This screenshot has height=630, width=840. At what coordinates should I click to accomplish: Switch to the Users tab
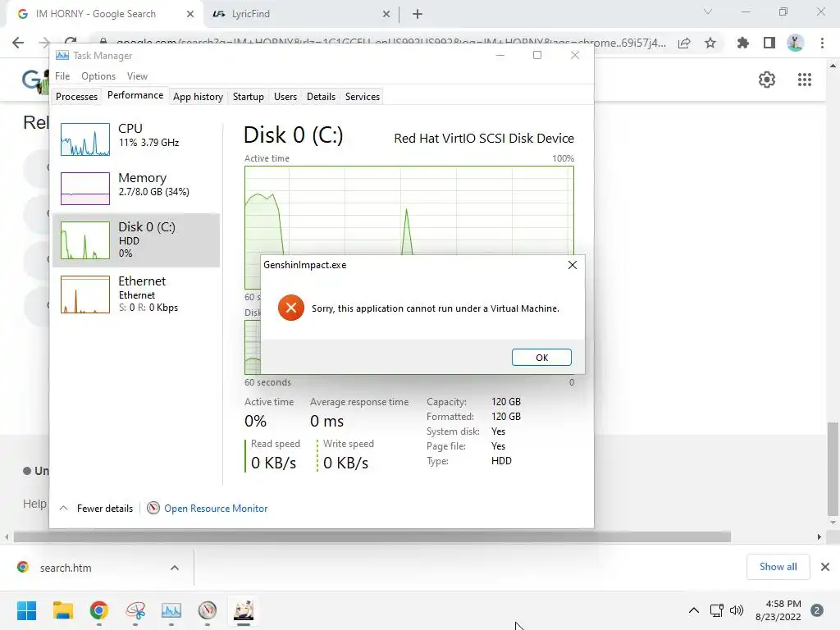coord(285,97)
